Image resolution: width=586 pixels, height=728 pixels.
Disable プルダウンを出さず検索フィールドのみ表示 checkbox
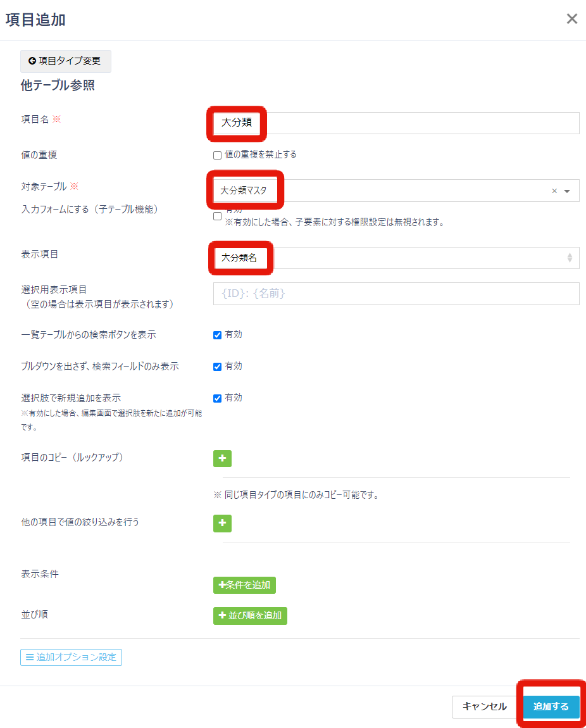click(x=217, y=367)
